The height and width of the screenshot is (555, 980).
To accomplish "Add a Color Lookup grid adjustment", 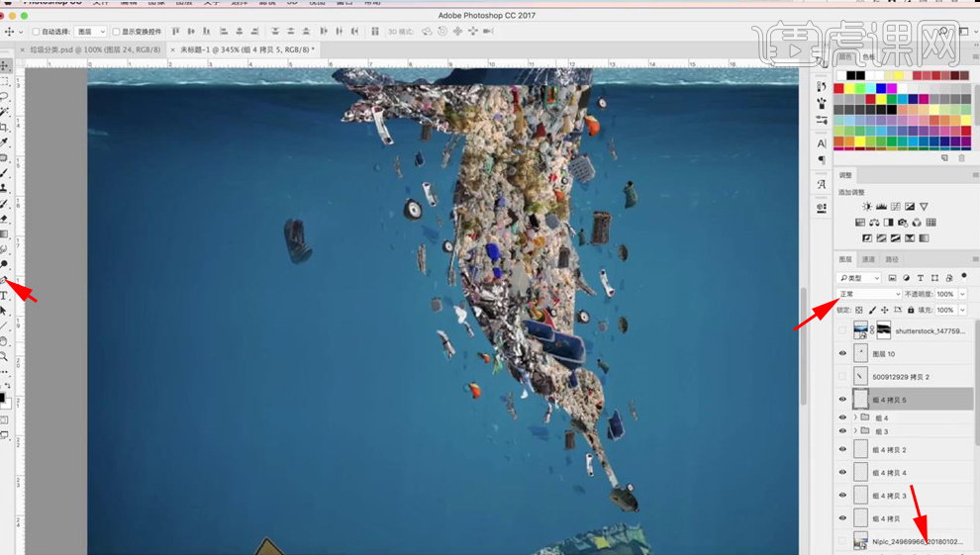I will 931,223.
